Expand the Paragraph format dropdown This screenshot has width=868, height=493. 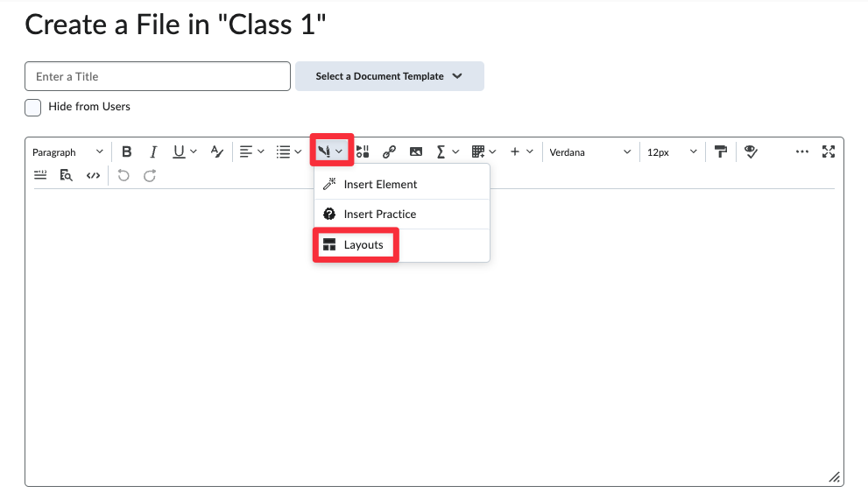tap(68, 151)
